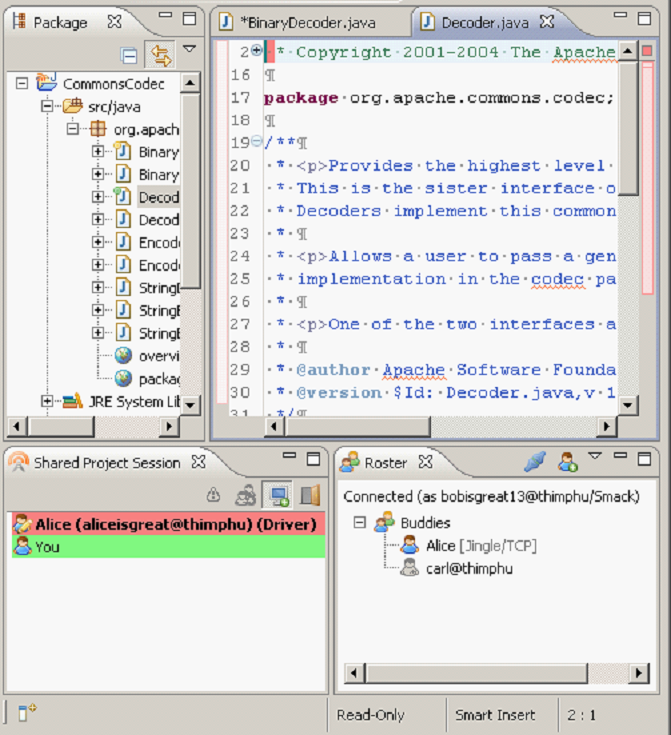Collapse the Buddies group in Roster

coord(360,522)
